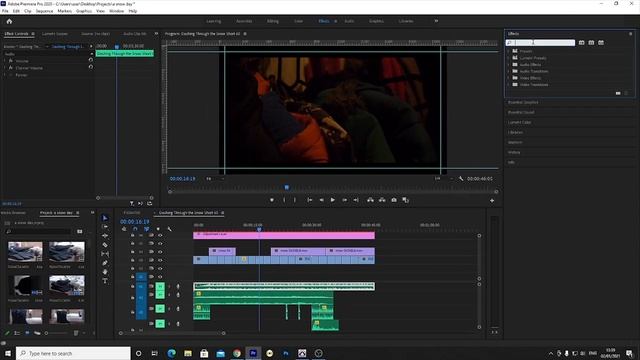Click the Home icon in the workspace bar
Viewport: 640px width, 360px height.
coord(9,21)
